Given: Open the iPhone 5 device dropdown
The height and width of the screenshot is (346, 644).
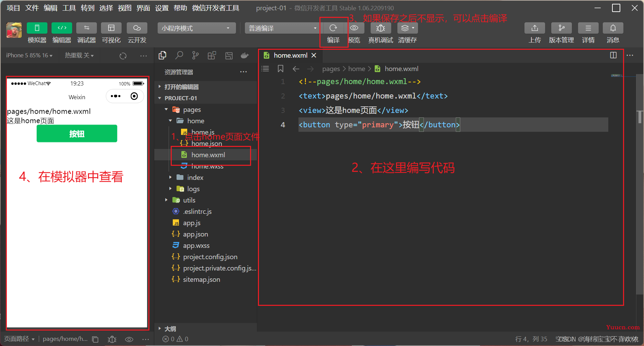Looking at the screenshot, I should tap(30, 55).
